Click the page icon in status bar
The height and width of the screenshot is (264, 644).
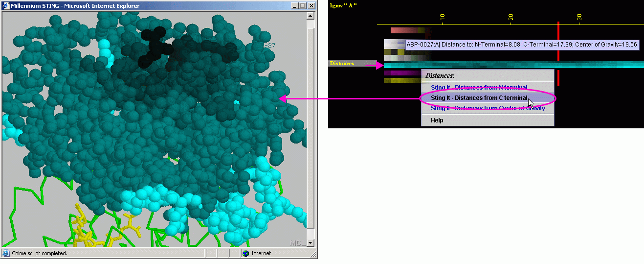(x=6, y=253)
